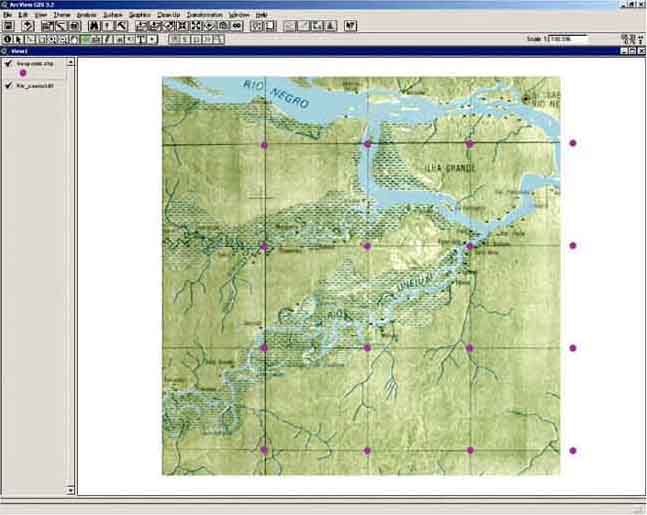Click the context Help arrow icon
647x515 pixels.
[349, 25]
